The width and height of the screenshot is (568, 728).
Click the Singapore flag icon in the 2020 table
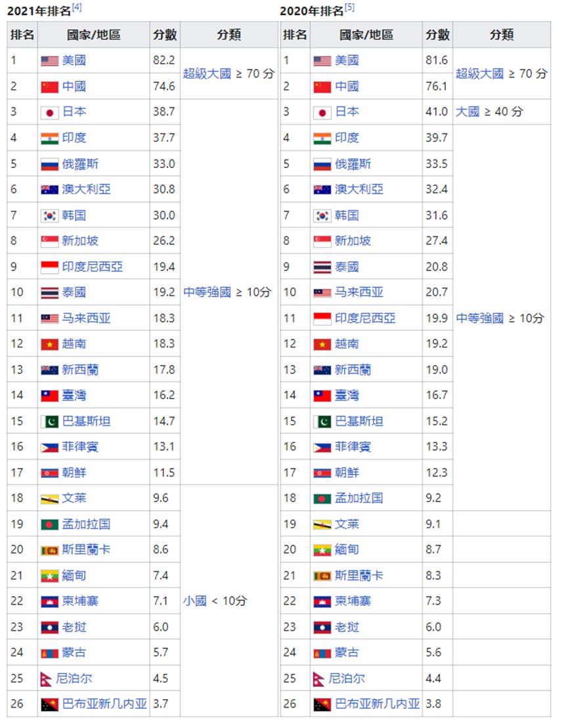[323, 240]
